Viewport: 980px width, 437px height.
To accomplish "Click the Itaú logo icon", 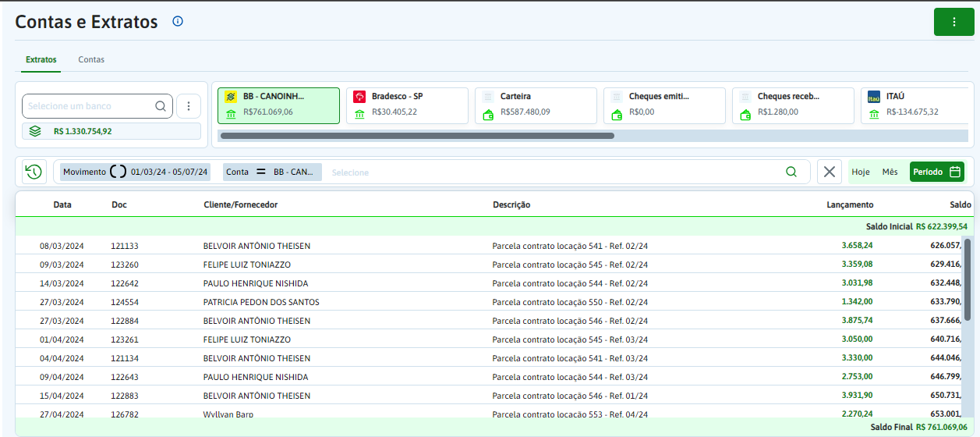I will (874, 97).
